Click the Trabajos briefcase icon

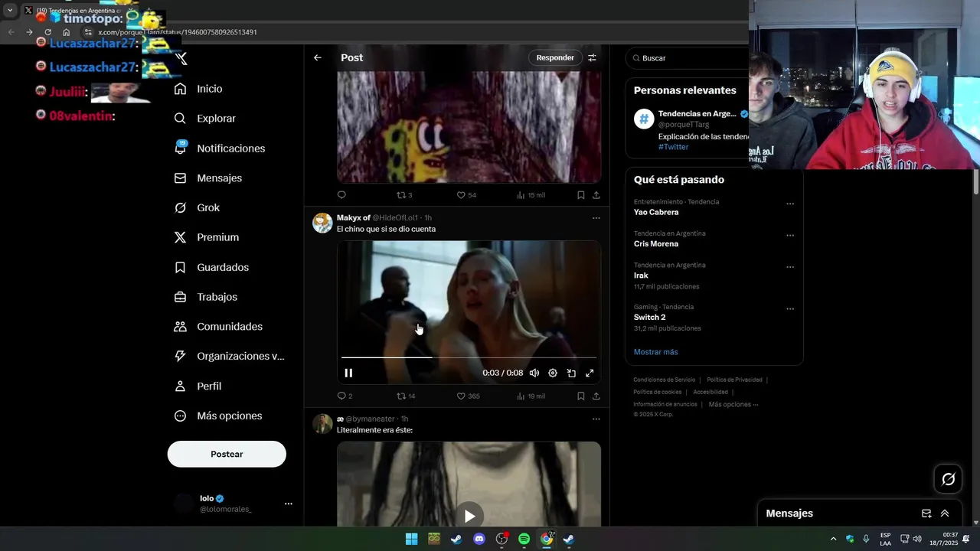[x=180, y=297]
